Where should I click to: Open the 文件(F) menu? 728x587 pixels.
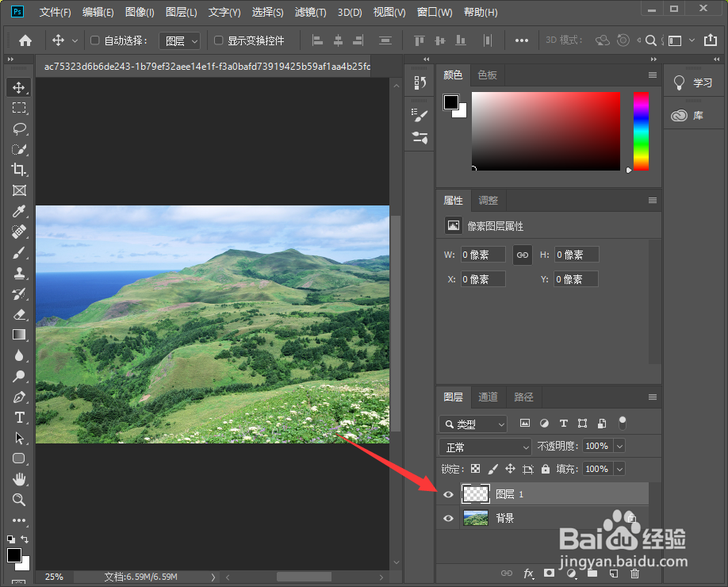(x=56, y=12)
